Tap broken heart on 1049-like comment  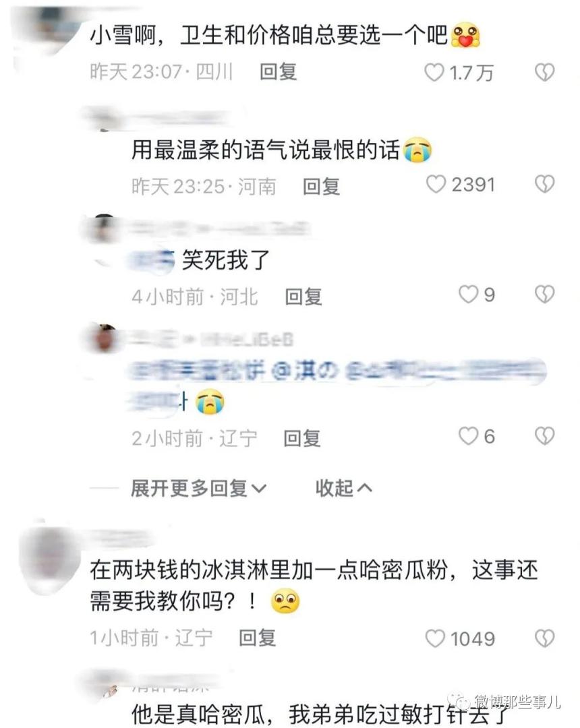[545, 638]
